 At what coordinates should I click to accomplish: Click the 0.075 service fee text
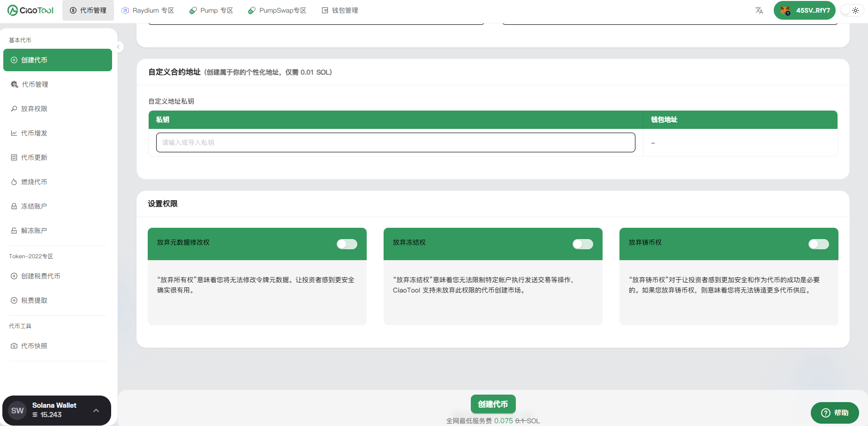503,421
